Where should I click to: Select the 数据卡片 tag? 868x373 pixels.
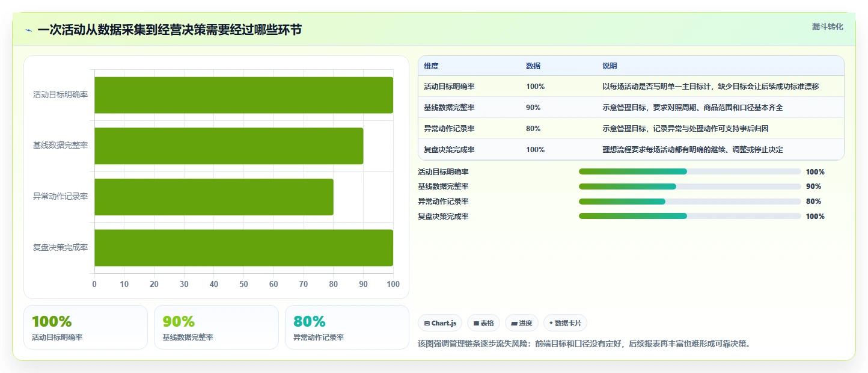click(565, 323)
